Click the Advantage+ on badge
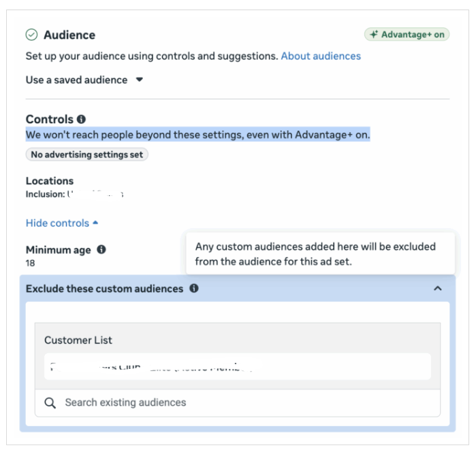This screenshot has width=476, height=452. [407, 35]
